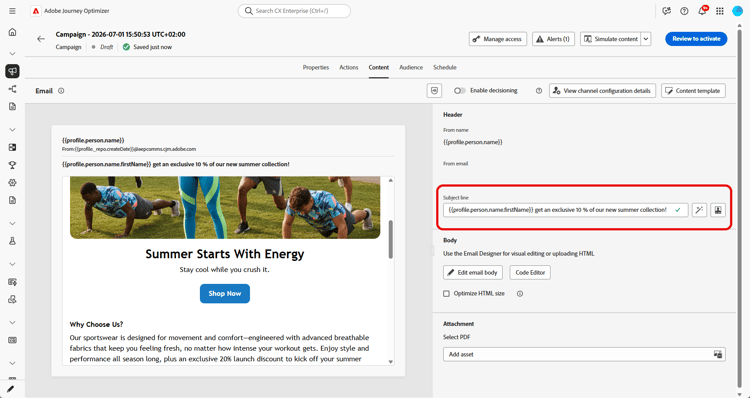This screenshot has width=750, height=398.
Task: Click into the Subject line field
Action: pyautogui.click(x=565, y=210)
